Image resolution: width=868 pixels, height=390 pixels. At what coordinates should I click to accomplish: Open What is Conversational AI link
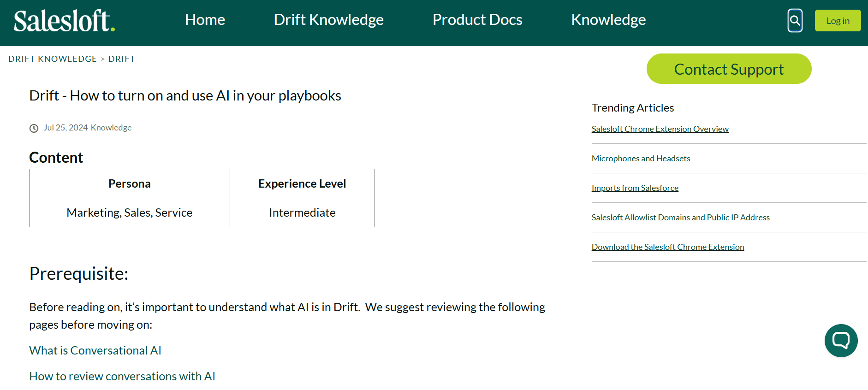95,350
